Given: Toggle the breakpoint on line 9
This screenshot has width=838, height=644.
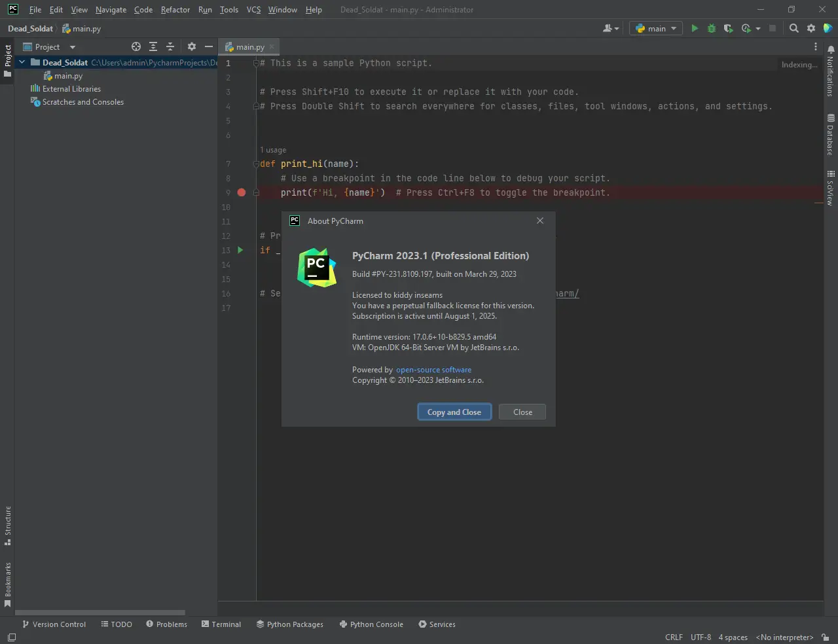Looking at the screenshot, I should (242, 192).
